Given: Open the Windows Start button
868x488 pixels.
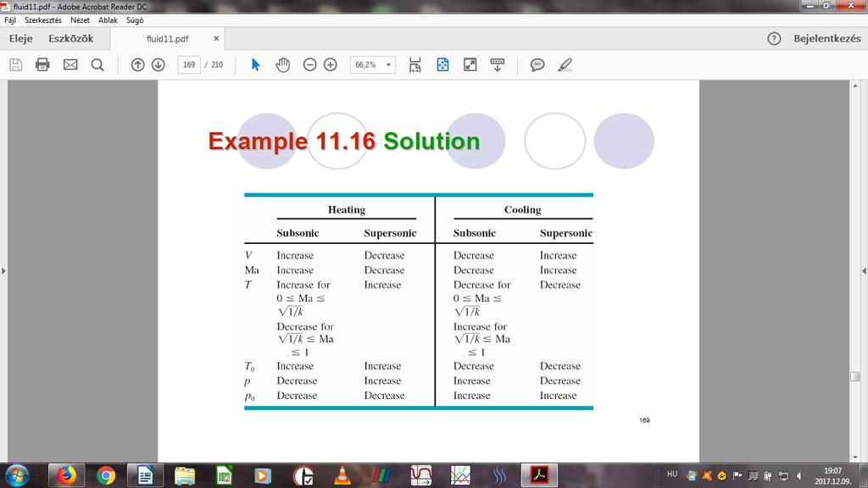Looking at the screenshot, I should tap(17, 476).
